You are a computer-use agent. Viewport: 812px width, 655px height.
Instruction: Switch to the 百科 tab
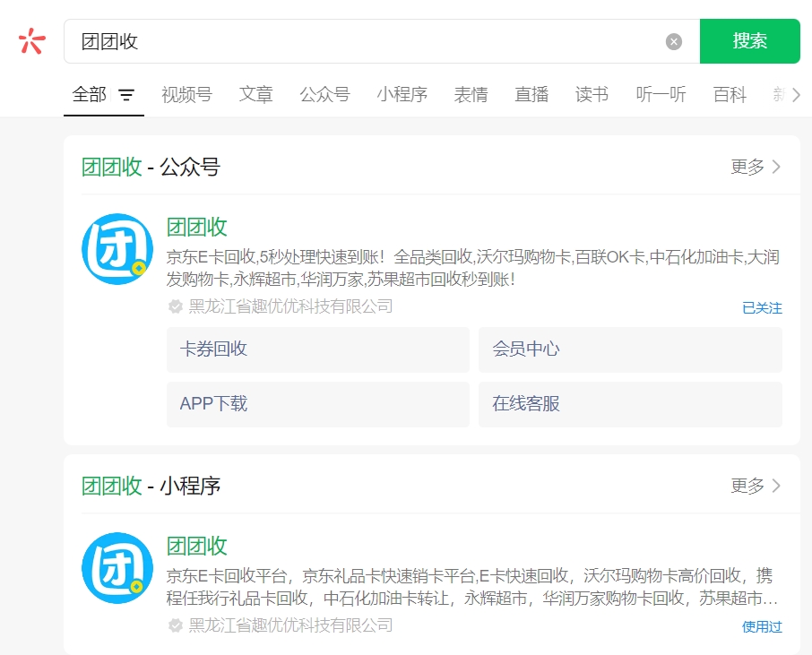(x=730, y=95)
